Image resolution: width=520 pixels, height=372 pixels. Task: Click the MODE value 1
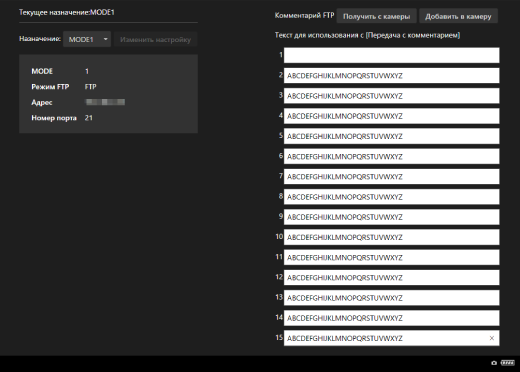tap(87, 71)
